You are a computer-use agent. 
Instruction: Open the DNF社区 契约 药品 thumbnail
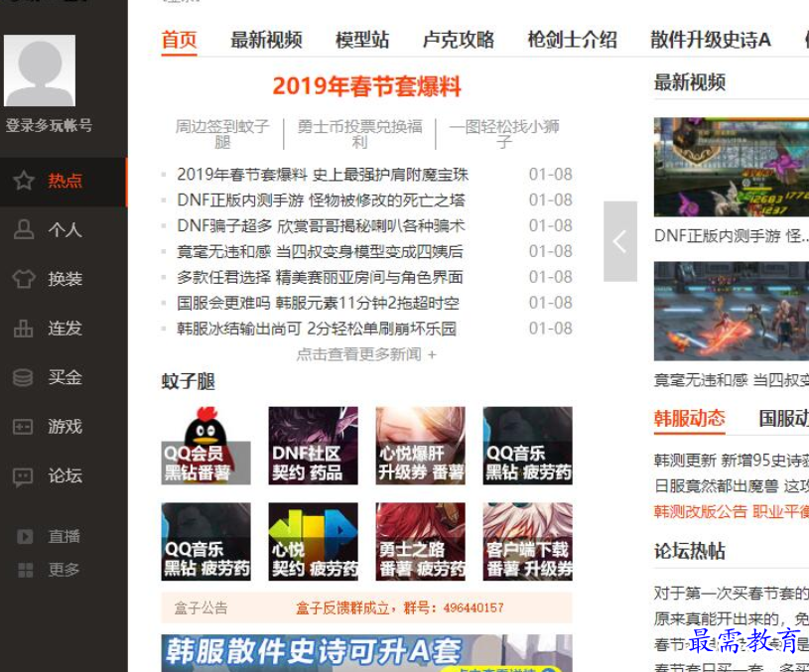point(314,446)
